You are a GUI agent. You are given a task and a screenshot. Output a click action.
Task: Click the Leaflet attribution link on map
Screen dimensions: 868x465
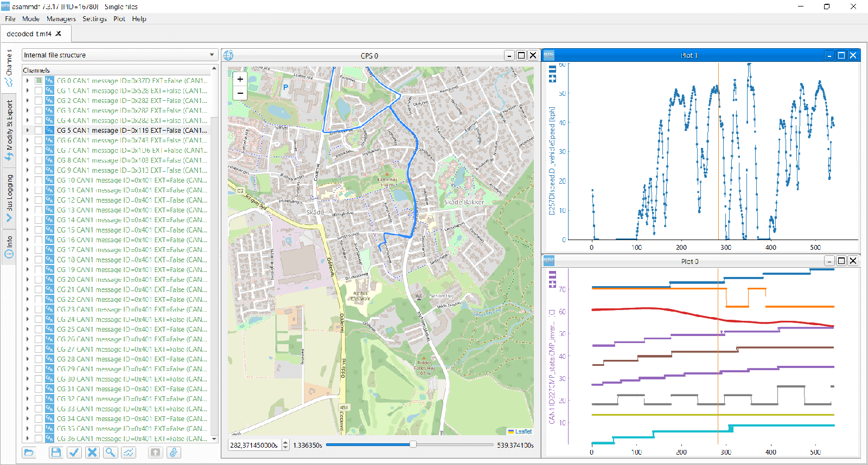(524, 431)
